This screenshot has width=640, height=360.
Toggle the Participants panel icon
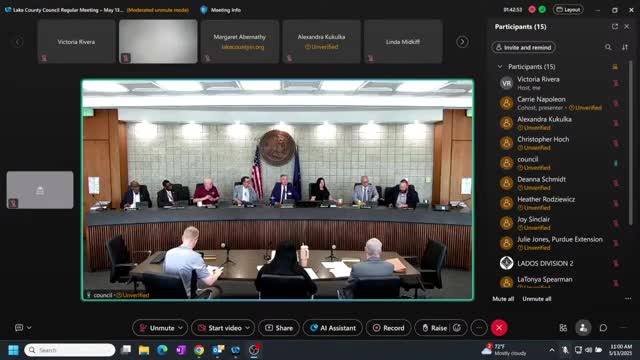coord(583,328)
